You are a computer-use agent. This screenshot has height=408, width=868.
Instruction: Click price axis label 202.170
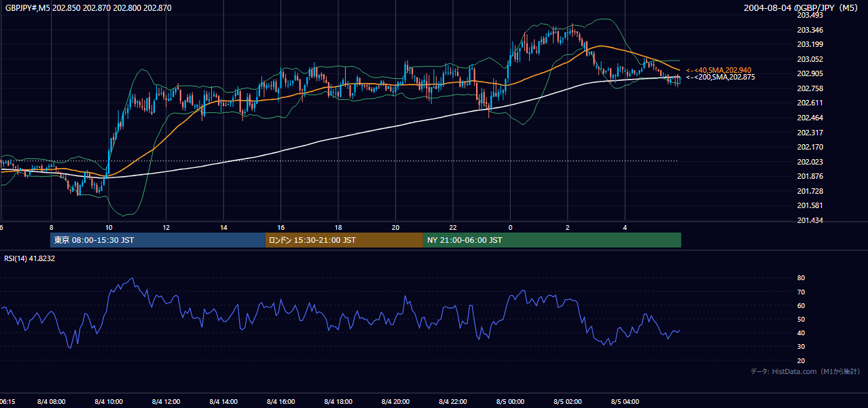pyautogui.click(x=810, y=147)
